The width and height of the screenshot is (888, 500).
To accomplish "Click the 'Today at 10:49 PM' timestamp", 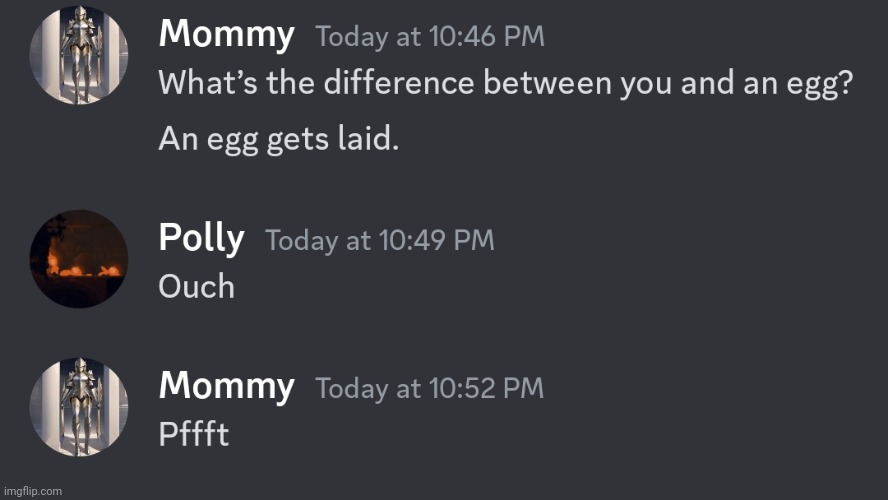I will click(x=380, y=241).
